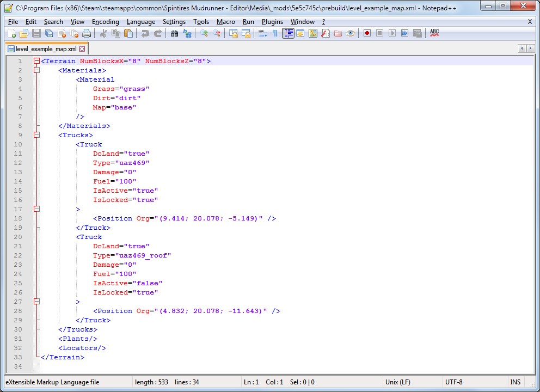Screen dimensions: 540x392
Task: Click the tab bar left scroll arrow
Action: [522, 48]
